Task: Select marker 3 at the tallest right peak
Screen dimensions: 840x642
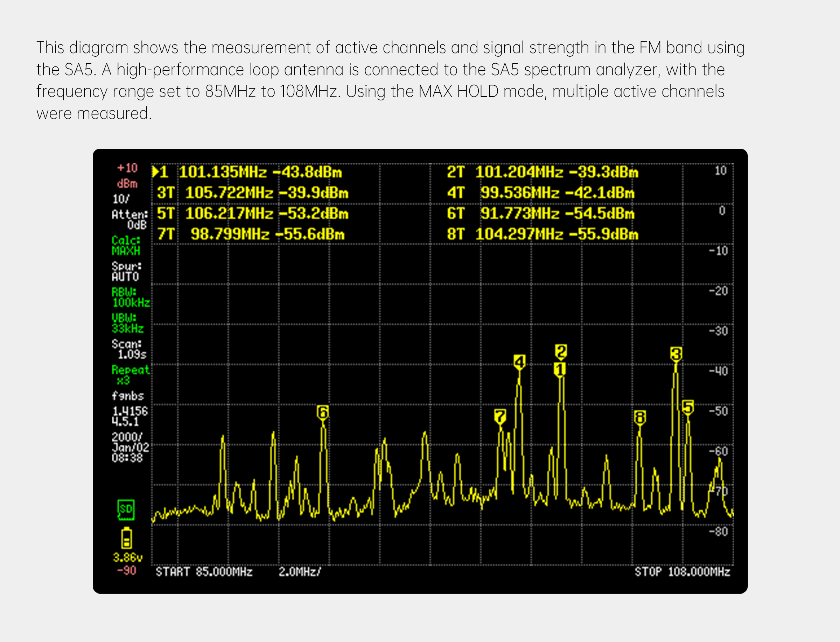Action: click(676, 354)
